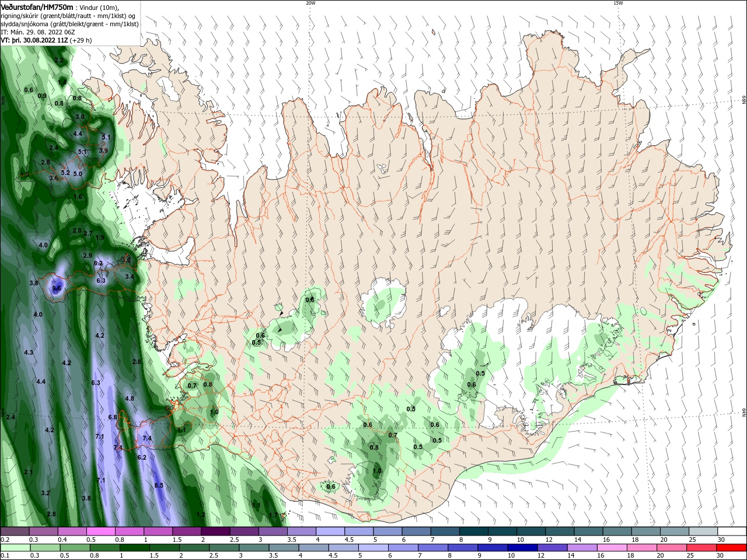Viewport: 747px width, 560px height.
Task: Click the deep blue 10 rain legend swatch
Action: (522, 548)
